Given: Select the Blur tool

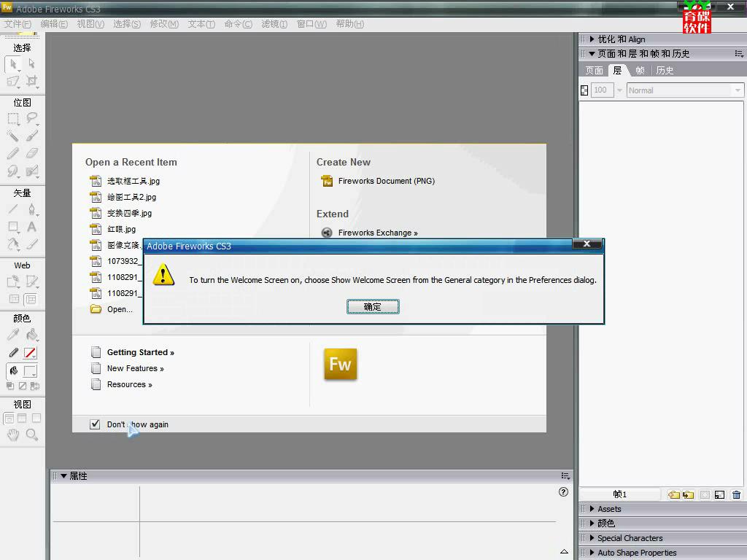Looking at the screenshot, I should 13,171.
